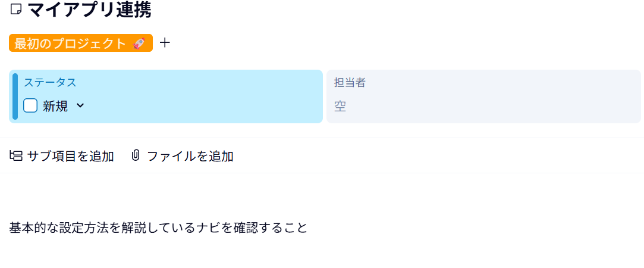Toggle the checkbox next to 新規
644x268 pixels.
coord(30,106)
